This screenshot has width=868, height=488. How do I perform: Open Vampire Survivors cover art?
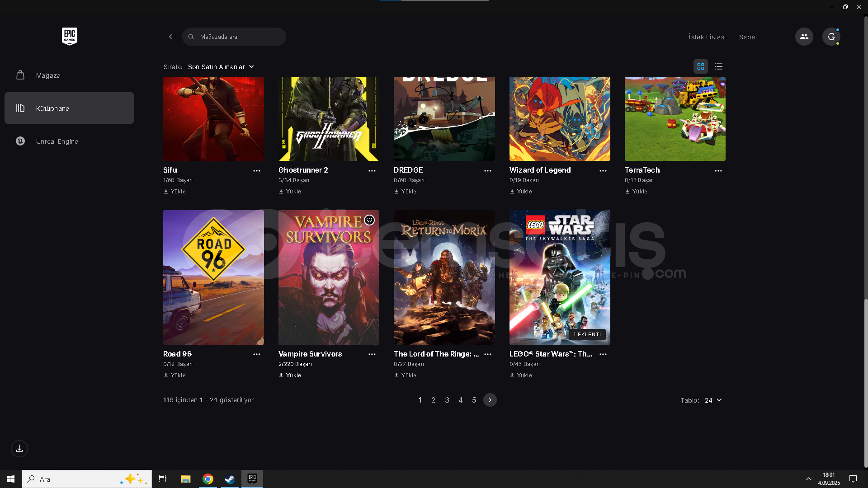[x=329, y=277]
